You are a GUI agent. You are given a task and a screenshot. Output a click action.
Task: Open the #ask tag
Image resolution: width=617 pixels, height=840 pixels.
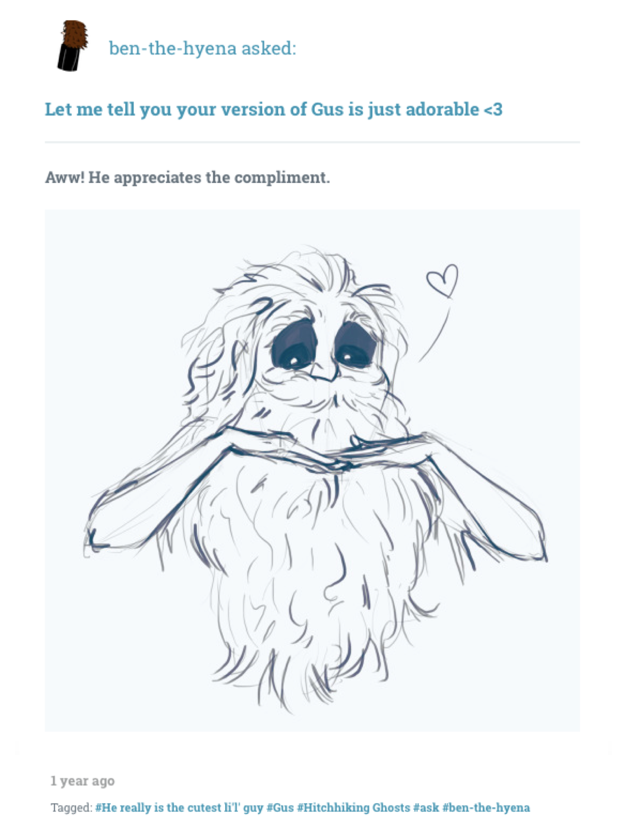pyautogui.click(x=426, y=808)
